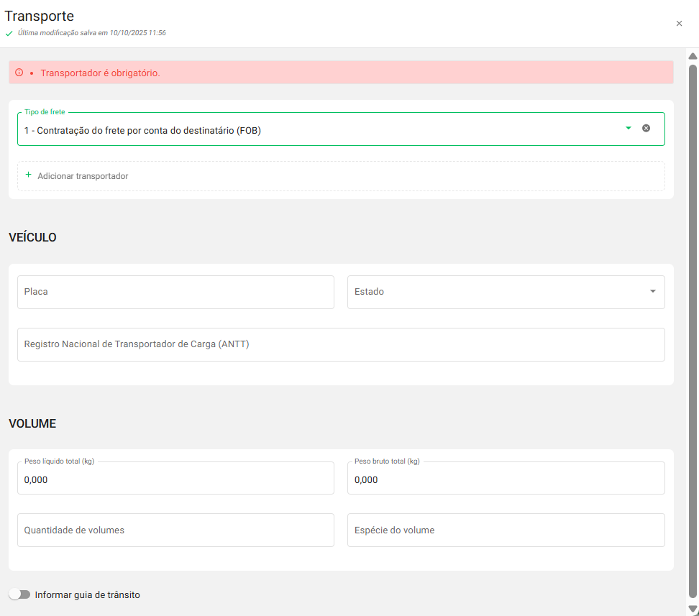Click the scrollbar down arrow

coord(693,609)
